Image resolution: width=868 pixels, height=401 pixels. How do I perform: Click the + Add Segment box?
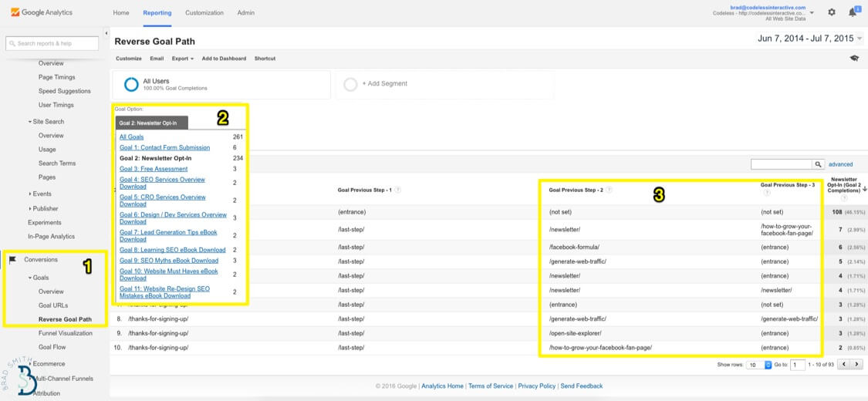[x=444, y=84]
